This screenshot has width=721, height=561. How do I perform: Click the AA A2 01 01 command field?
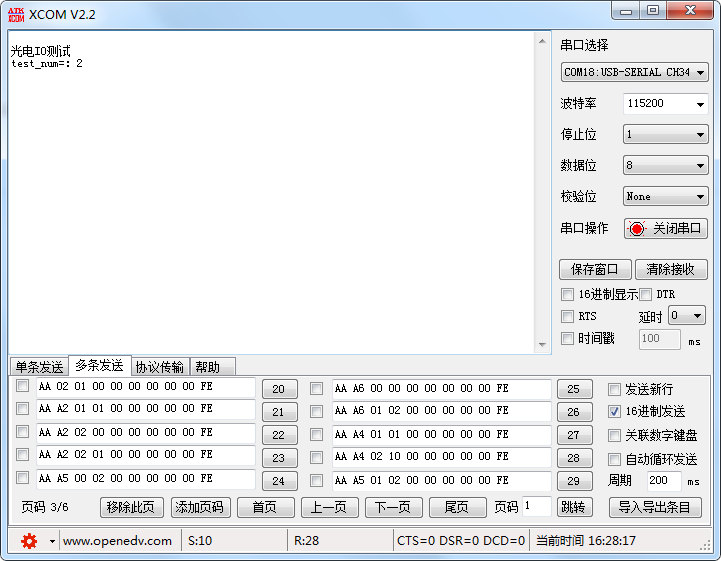click(146, 409)
